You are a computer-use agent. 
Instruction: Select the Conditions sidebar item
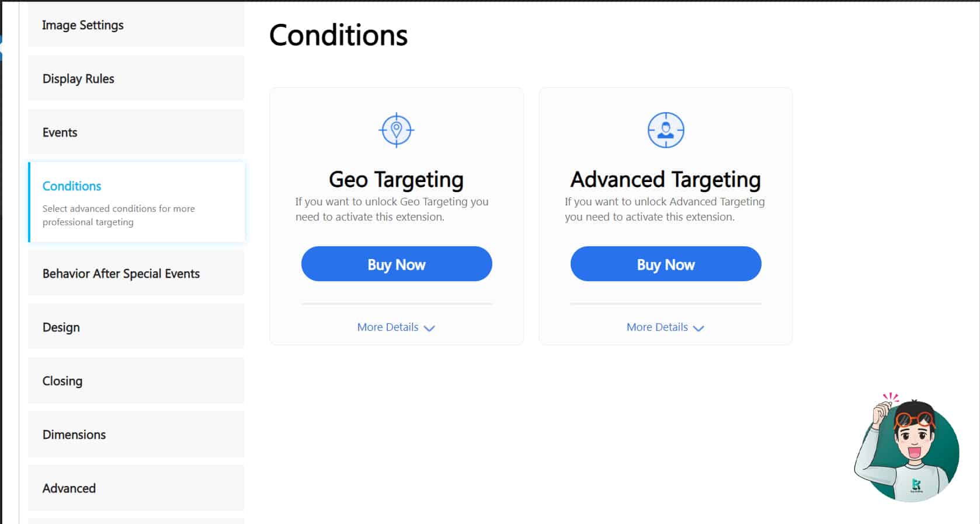click(136, 202)
